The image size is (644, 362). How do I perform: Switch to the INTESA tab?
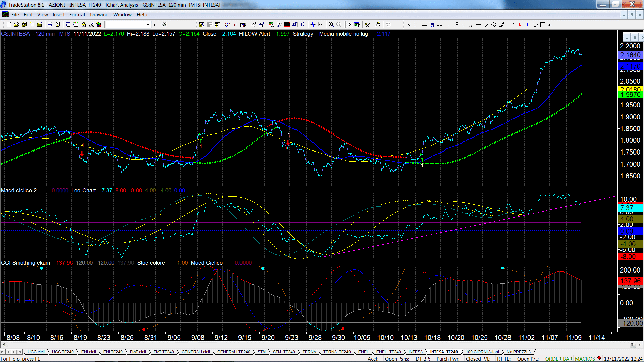click(416, 352)
